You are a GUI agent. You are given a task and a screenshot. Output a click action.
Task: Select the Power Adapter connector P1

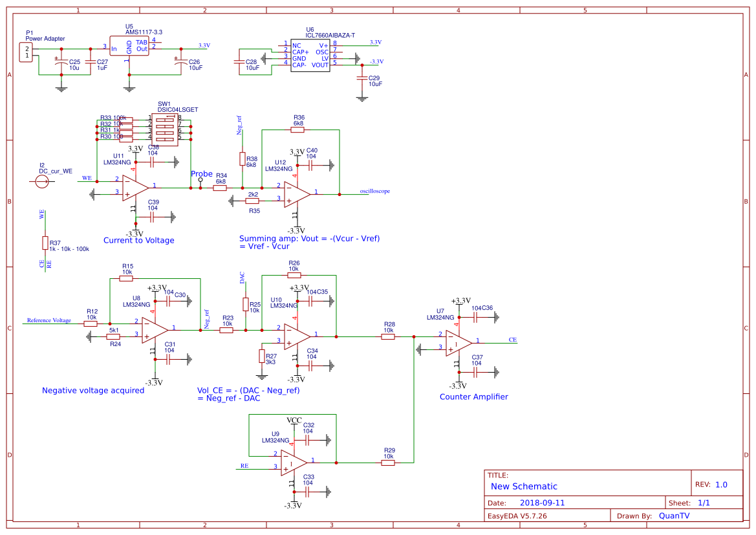pyautogui.click(x=27, y=52)
